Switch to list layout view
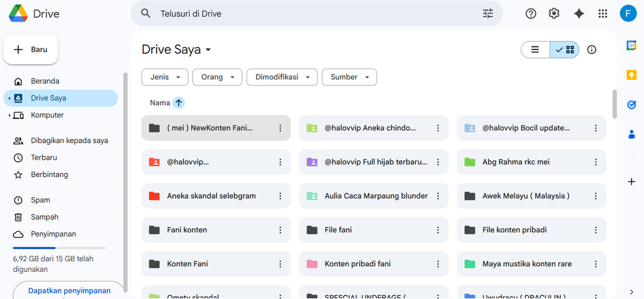The height and width of the screenshot is (299, 644). tap(535, 50)
